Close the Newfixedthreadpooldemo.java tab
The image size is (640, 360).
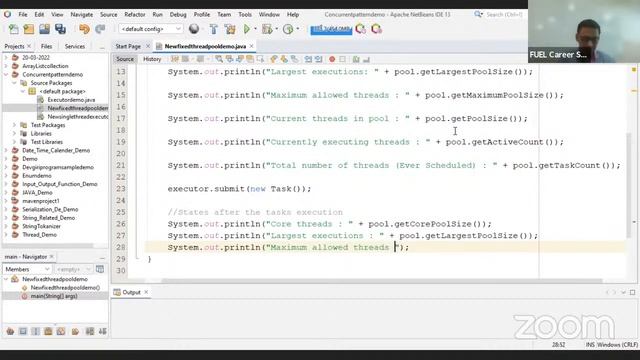[x=251, y=46]
